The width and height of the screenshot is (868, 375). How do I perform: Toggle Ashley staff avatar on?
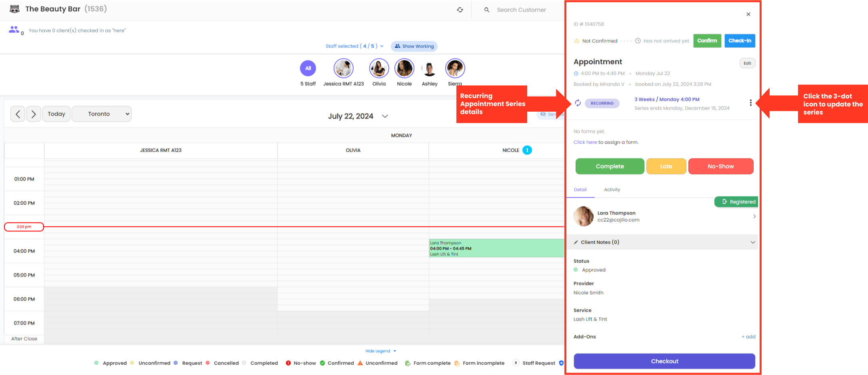pyautogui.click(x=430, y=69)
